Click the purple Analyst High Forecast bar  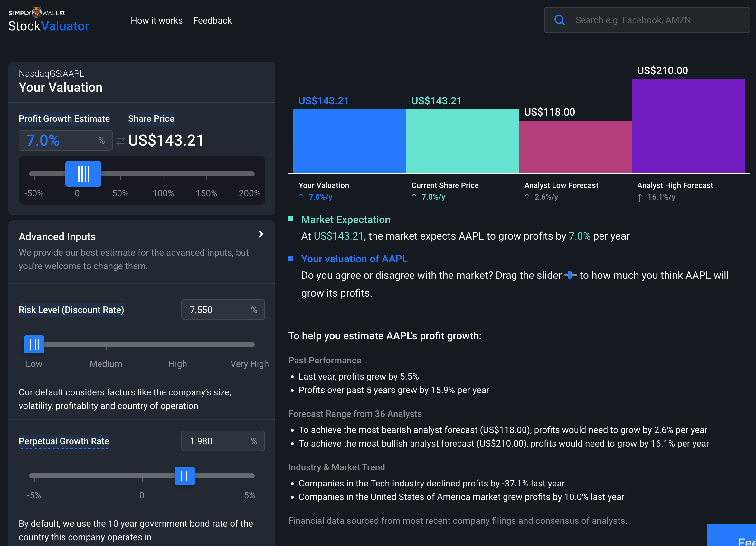(688, 126)
